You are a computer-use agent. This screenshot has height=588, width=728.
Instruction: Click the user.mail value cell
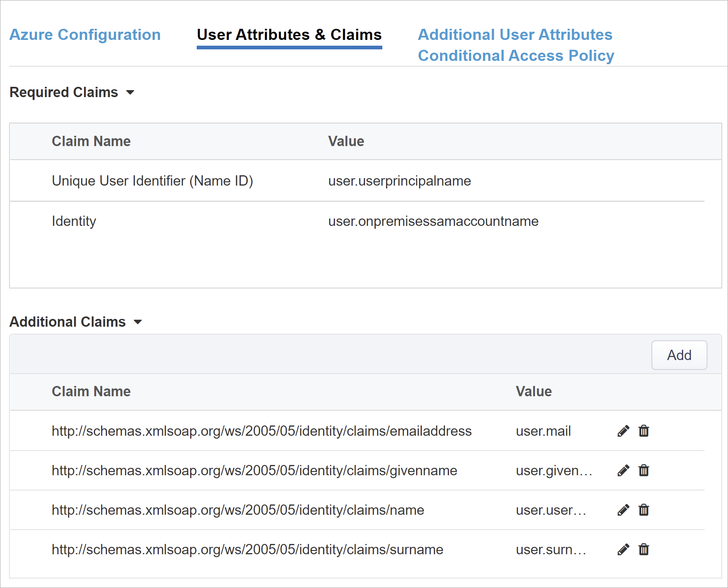[543, 431]
